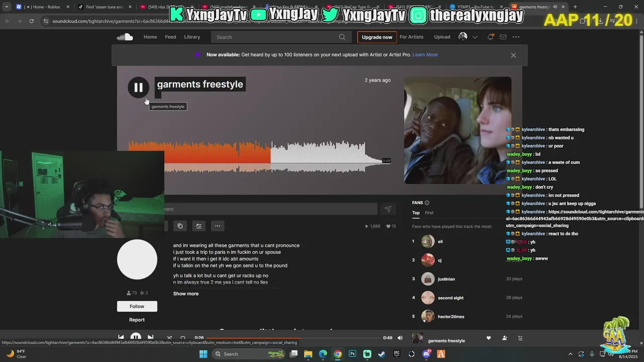The height and width of the screenshot is (362, 644).
Task: Click the garments freestyle track title
Action: (200, 84)
